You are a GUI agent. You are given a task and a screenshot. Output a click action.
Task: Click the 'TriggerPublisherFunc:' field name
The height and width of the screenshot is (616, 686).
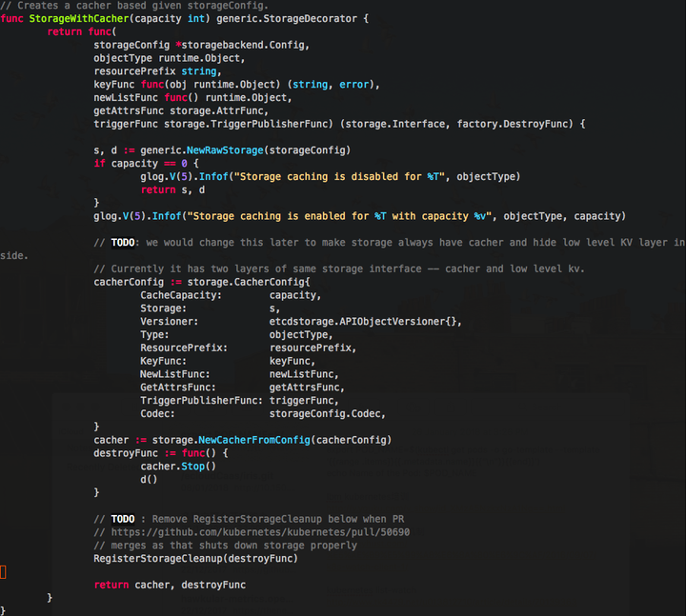click(201, 401)
